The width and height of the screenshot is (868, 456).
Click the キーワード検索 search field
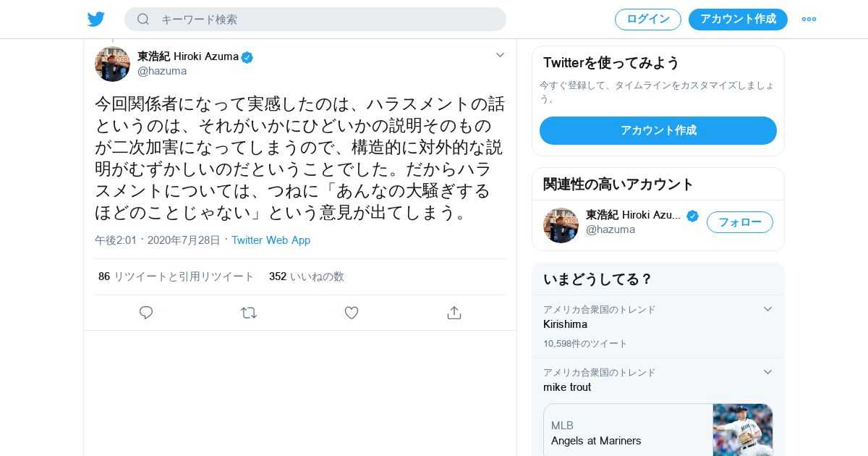(325, 20)
